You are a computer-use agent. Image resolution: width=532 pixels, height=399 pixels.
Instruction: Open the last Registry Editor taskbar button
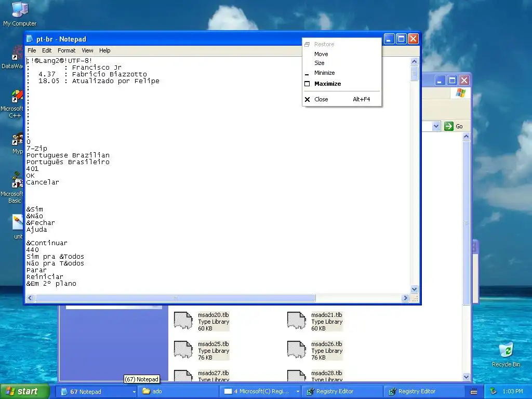[x=424, y=392]
